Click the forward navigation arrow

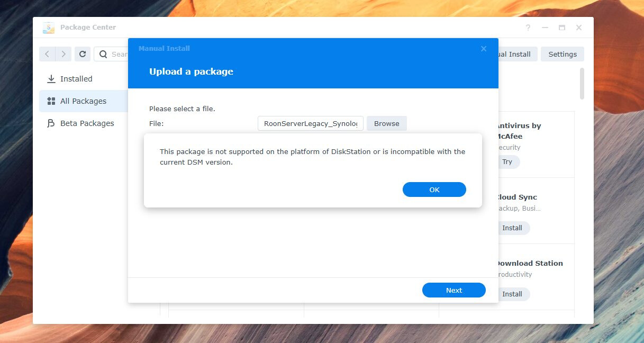(x=63, y=53)
